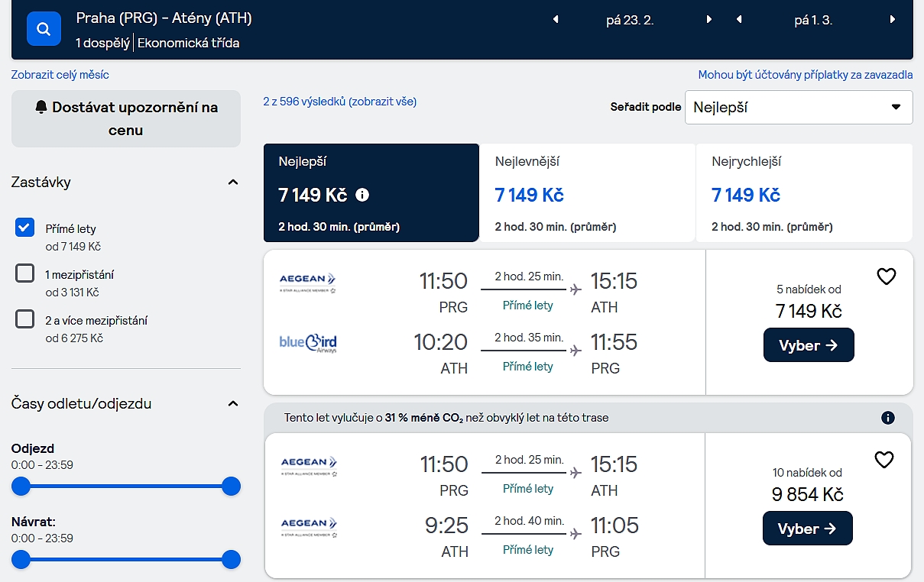Move return date back from pá 1. 3.
This screenshot has height=582, width=924.
pos(739,20)
